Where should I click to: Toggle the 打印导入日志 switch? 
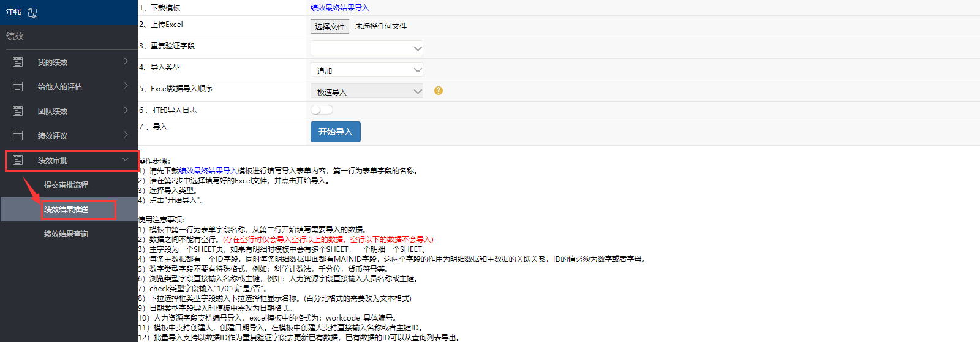pyautogui.click(x=322, y=110)
